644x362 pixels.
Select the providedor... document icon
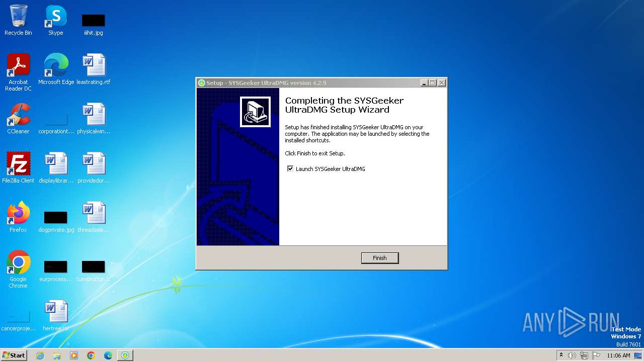pos(94,168)
